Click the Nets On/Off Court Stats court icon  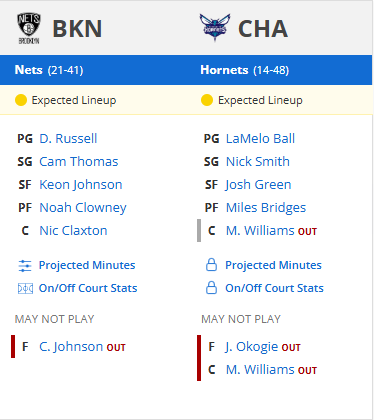[25, 288]
